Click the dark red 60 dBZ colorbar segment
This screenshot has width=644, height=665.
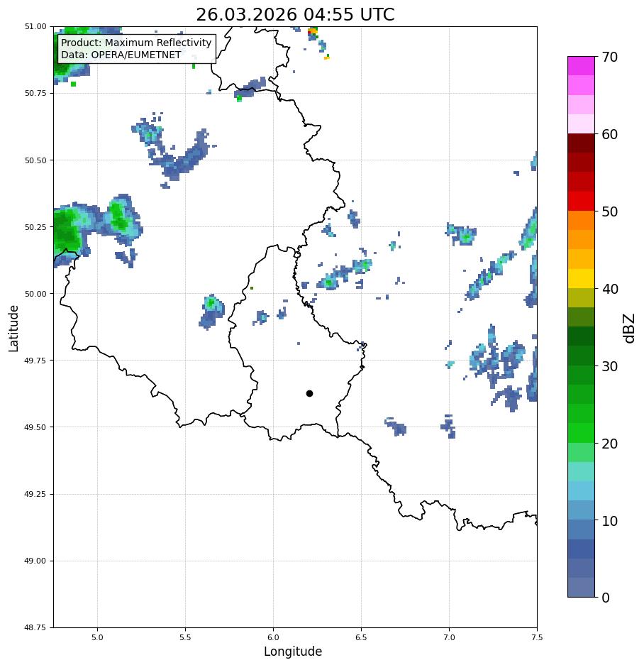tap(582, 143)
